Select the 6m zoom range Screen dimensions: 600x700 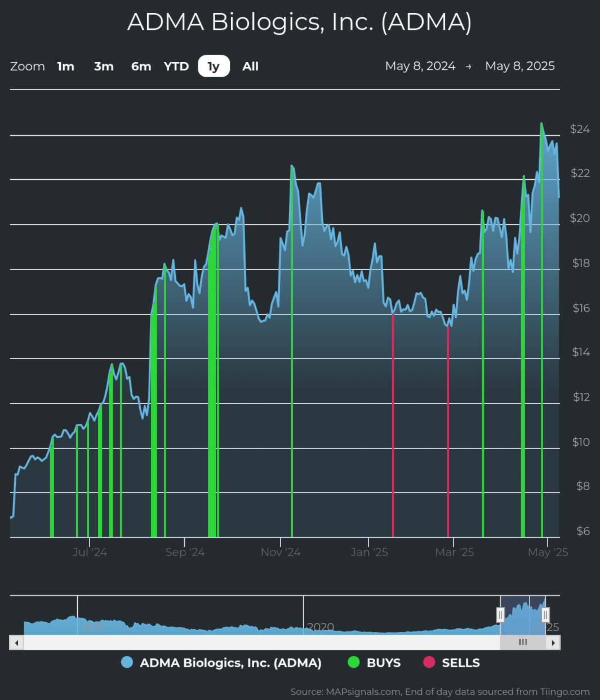tap(141, 67)
